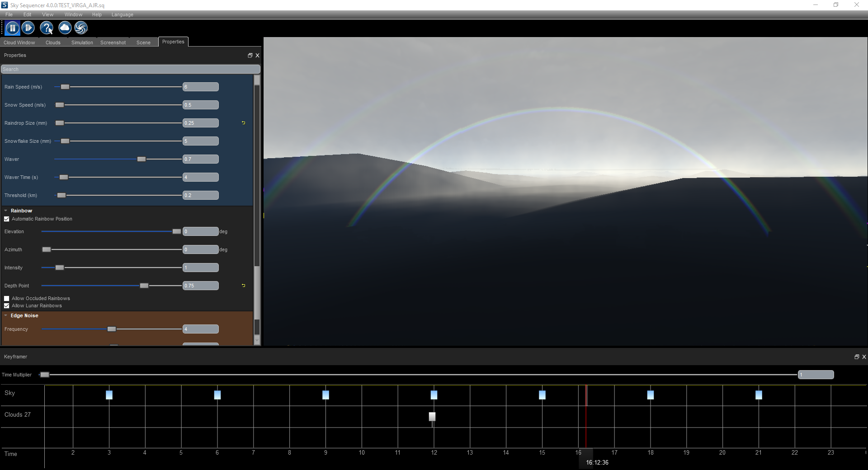Click the swirl storm toolbar icon
The width and height of the screenshot is (868, 470).
tap(81, 28)
